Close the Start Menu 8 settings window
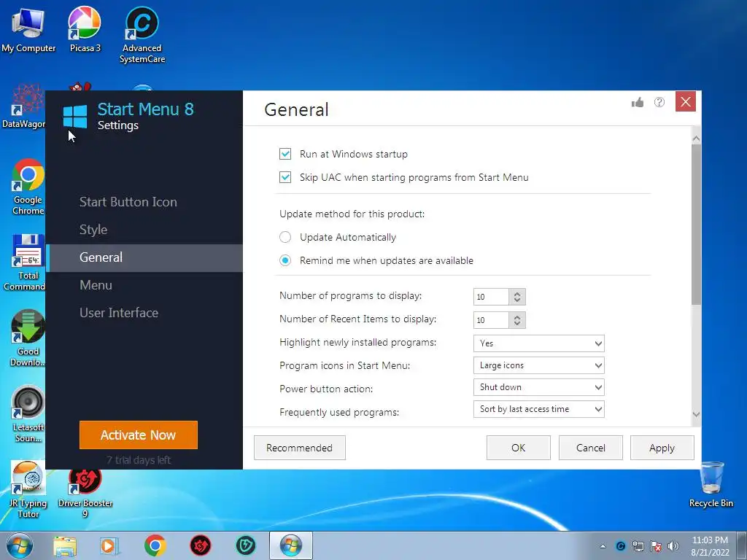 click(x=686, y=101)
